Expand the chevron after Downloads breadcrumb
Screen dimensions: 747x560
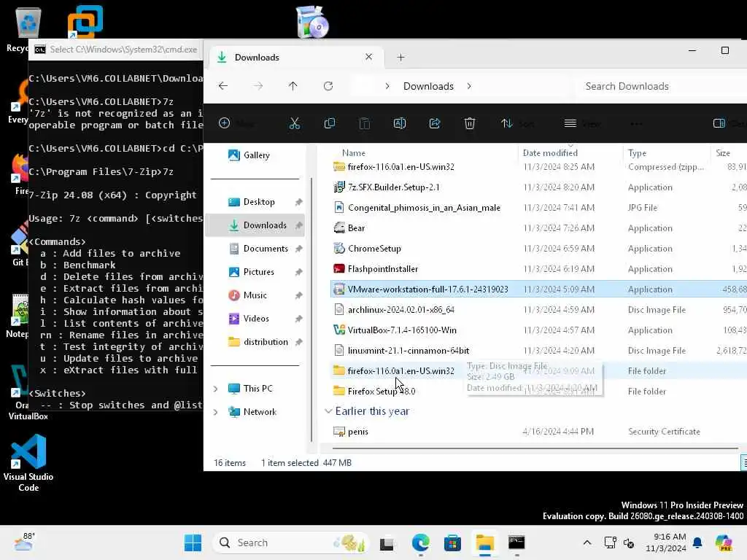(469, 86)
